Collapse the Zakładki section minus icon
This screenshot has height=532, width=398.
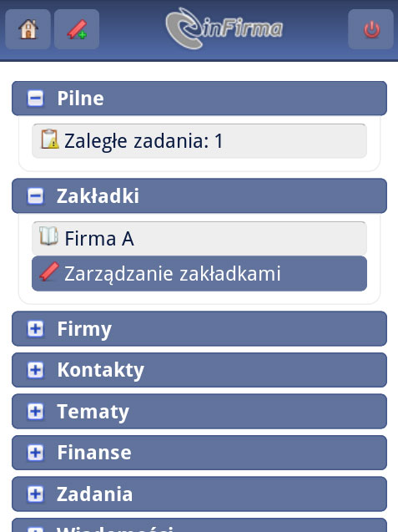click(x=35, y=196)
